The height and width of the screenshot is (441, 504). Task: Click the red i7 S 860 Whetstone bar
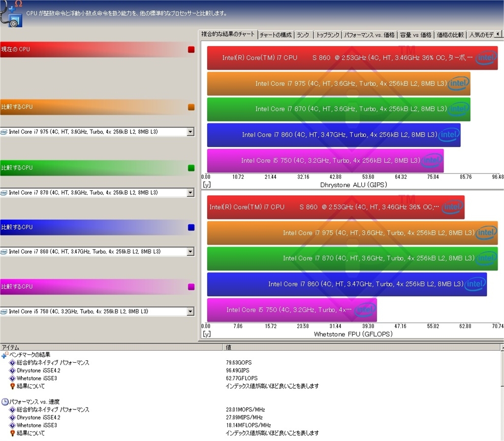click(x=336, y=207)
